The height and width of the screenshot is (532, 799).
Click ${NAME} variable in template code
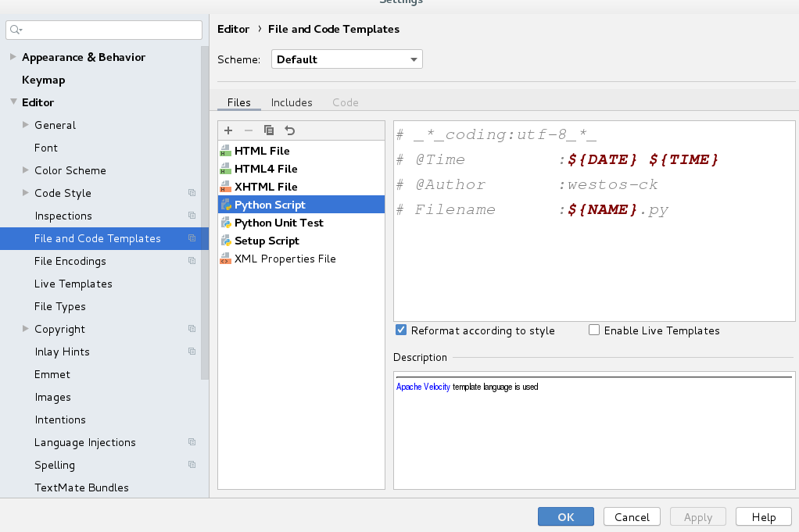(602, 209)
